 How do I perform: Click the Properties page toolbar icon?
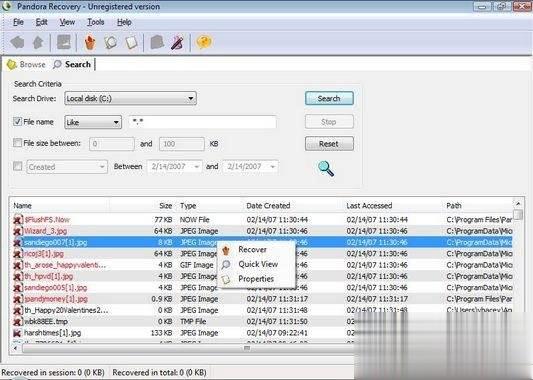(x=132, y=43)
